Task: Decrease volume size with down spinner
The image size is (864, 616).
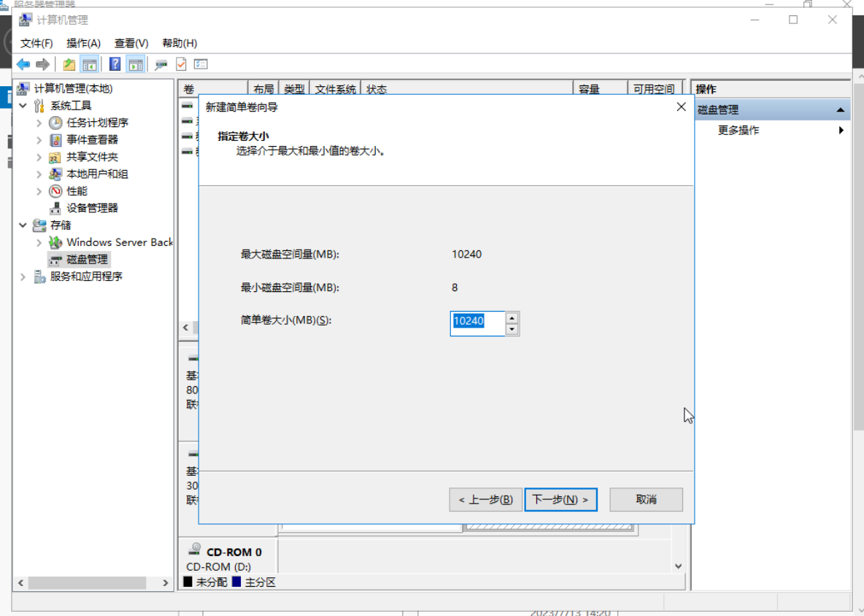Action: (x=512, y=329)
